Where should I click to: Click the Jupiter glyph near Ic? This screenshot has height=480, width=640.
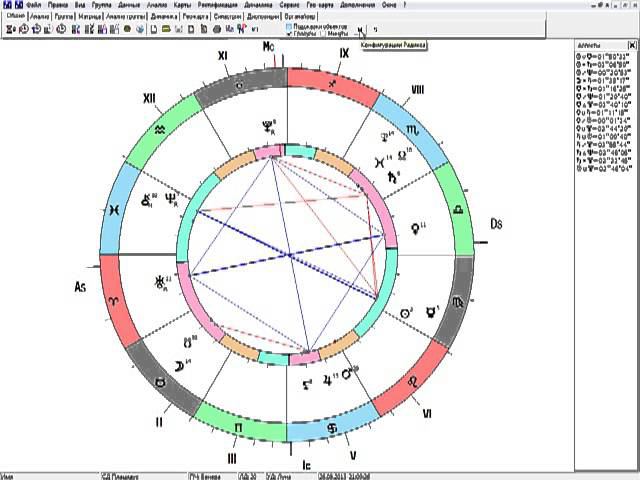coord(328,380)
